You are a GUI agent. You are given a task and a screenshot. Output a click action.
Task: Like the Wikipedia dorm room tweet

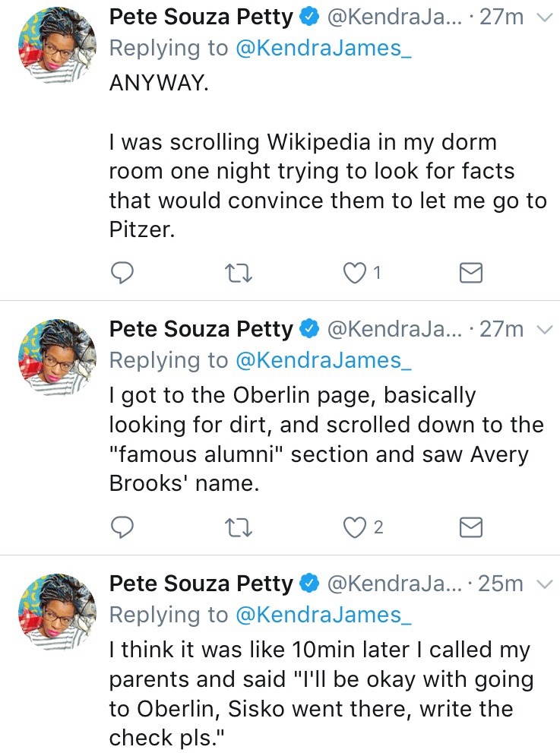click(356, 273)
